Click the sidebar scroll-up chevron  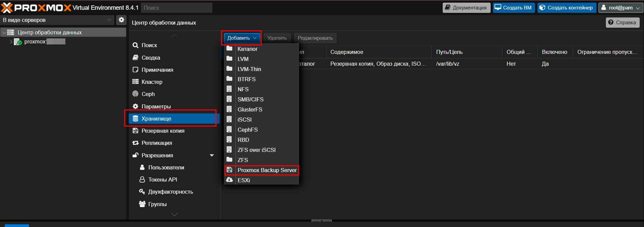174,36
